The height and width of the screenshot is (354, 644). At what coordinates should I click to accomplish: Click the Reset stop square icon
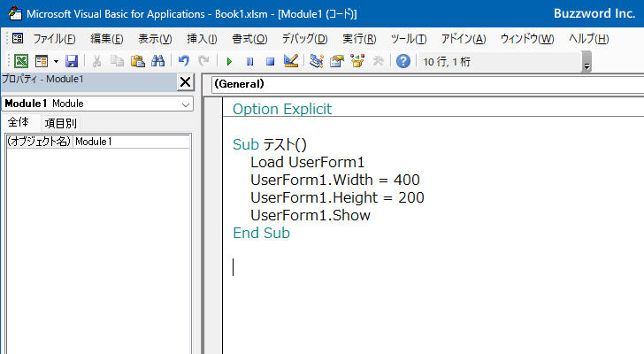[x=270, y=62]
